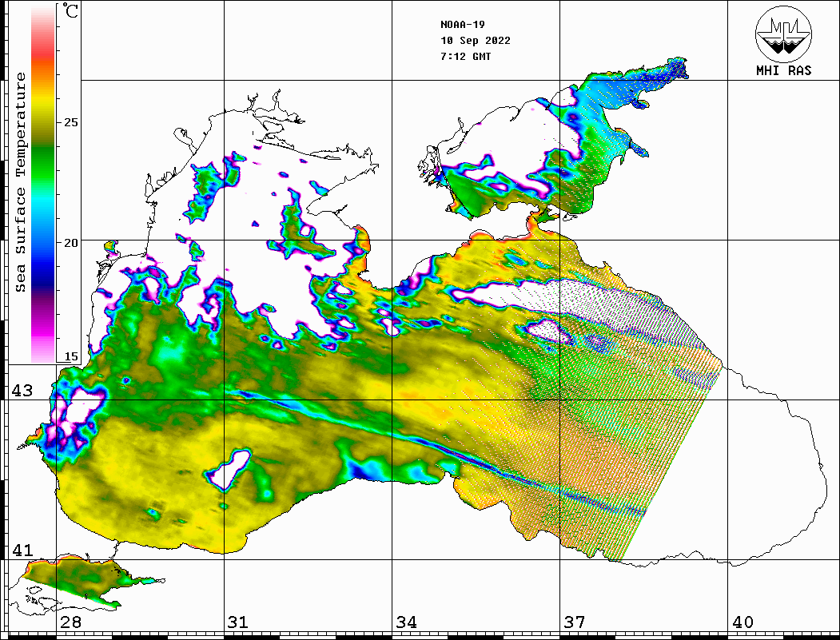840x640 pixels.
Task: Click the '20' value on color scale
Action: [70, 243]
